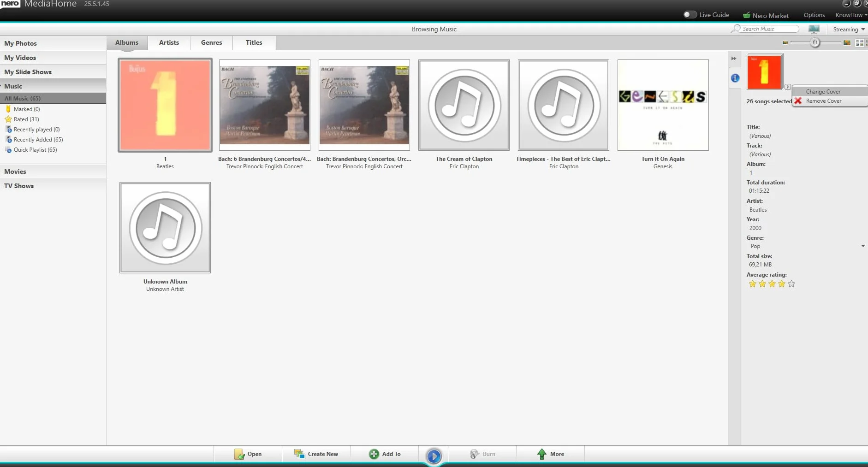The image size is (868, 467).
Task: Click the large thumbnail size icon
Action: point(847,43)
